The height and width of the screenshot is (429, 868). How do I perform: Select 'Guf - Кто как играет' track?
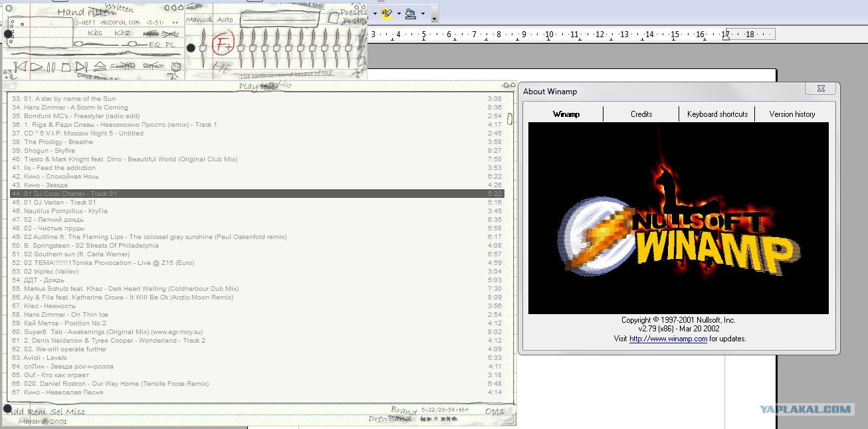[257, 375]
